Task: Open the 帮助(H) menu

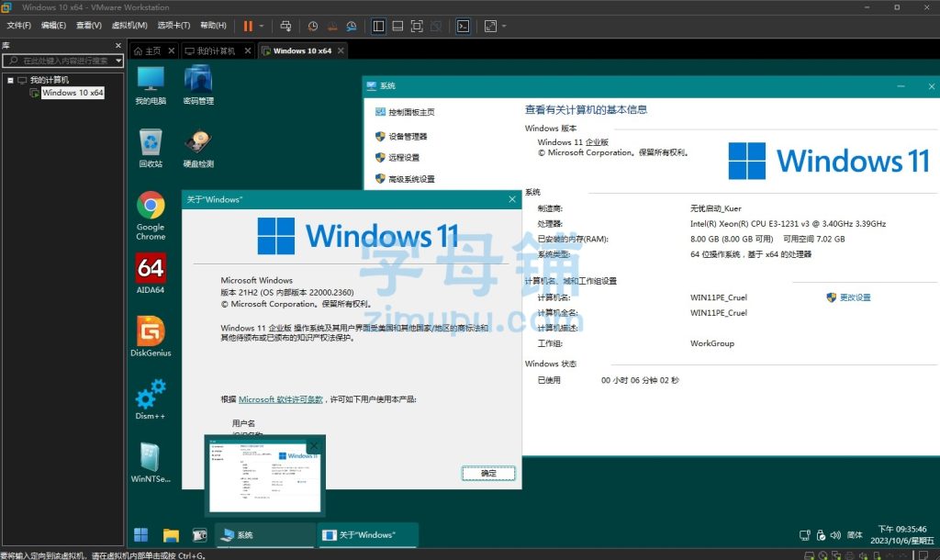Action: (x=213, y=25)
